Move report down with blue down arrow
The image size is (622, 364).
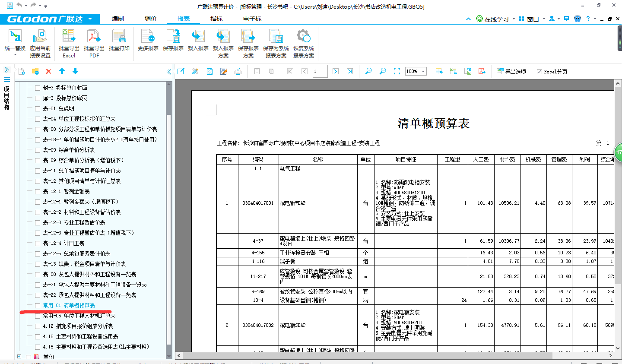coord(75,71)
